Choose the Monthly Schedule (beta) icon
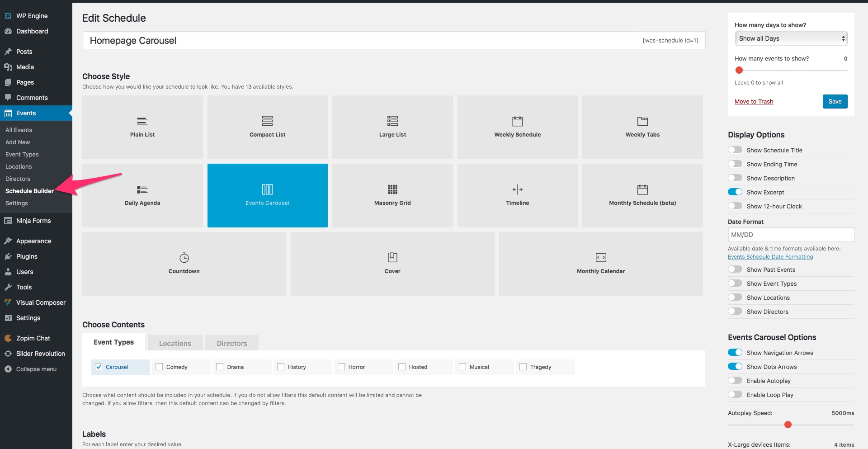868x449 pixels. point(642,189)
